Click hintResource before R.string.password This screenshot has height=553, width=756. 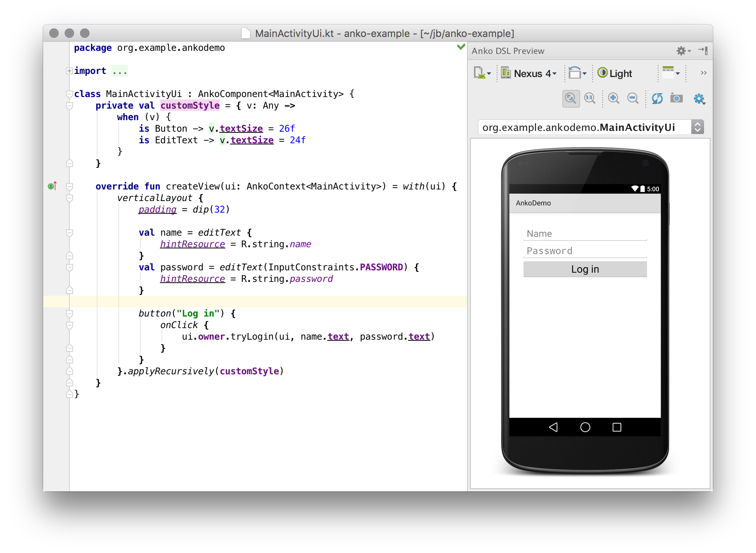[193, 279]
